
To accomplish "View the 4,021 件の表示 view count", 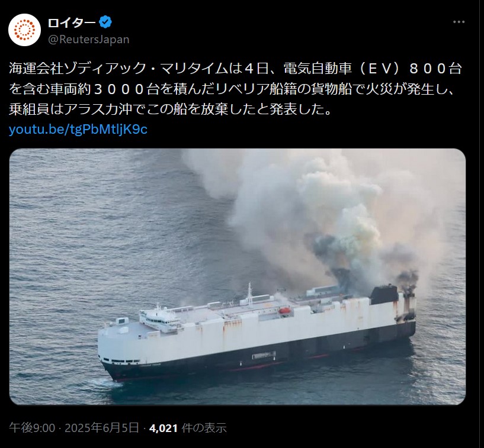I will [x=188, y=428].
